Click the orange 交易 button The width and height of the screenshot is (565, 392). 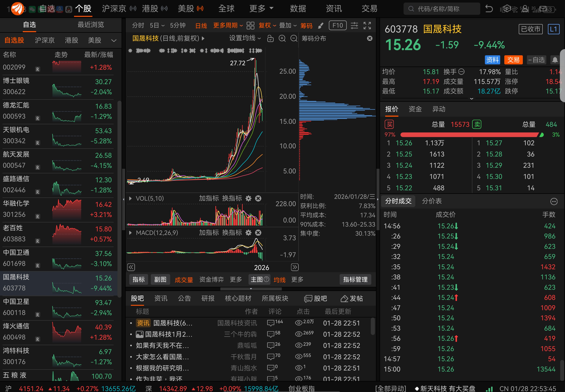[x=513, y=60]
